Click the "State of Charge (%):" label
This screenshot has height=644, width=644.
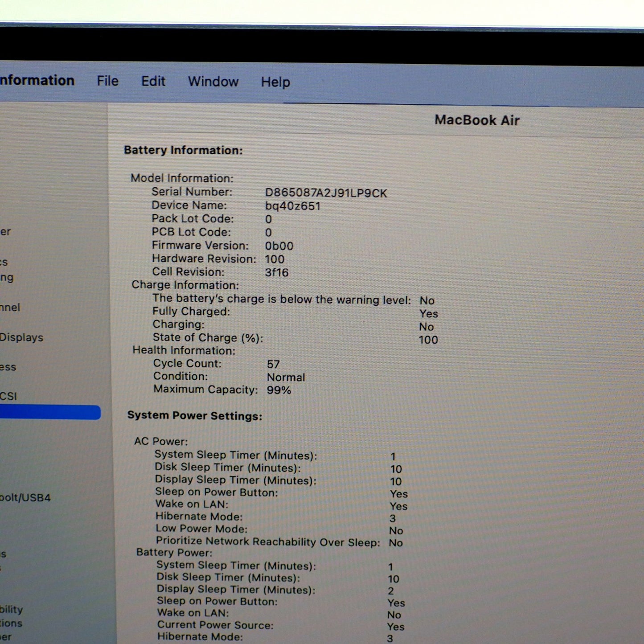pyautogui.click(x=208, y=338)
